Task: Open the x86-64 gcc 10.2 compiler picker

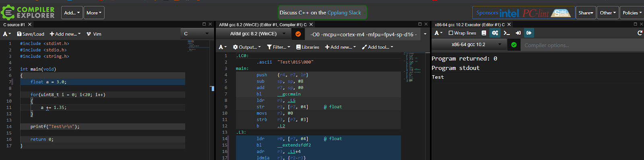Action: point(469,45)
